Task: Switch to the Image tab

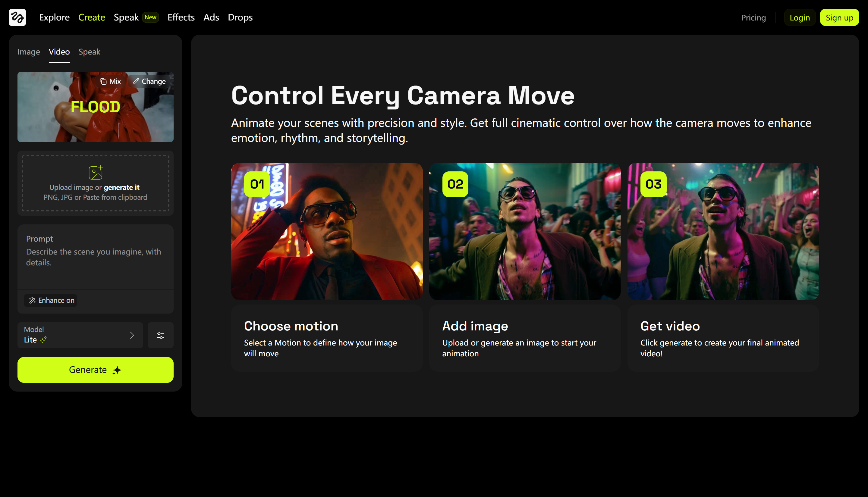Action: coord(29,52)
